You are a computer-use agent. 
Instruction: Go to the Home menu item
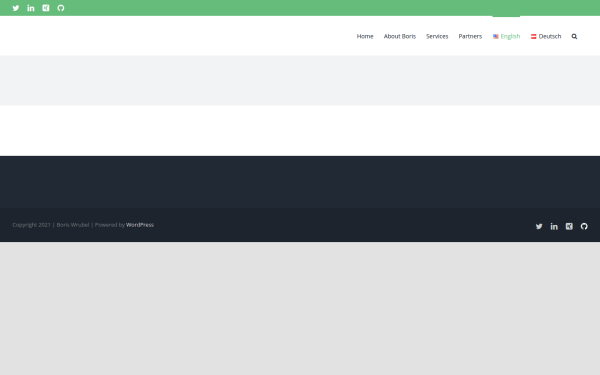pyautogui.click(x=365, y=36)
